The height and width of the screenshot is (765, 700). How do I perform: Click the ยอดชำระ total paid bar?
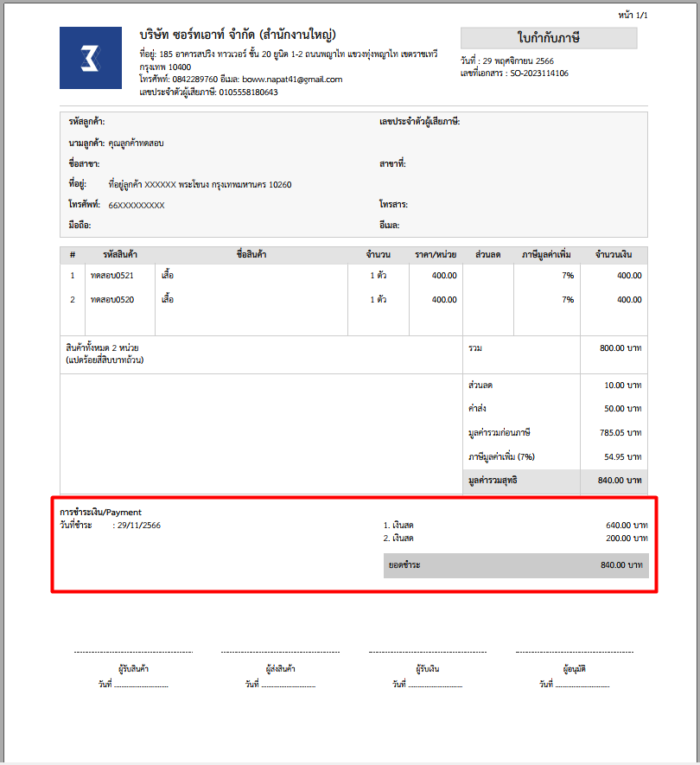[515, 565]
